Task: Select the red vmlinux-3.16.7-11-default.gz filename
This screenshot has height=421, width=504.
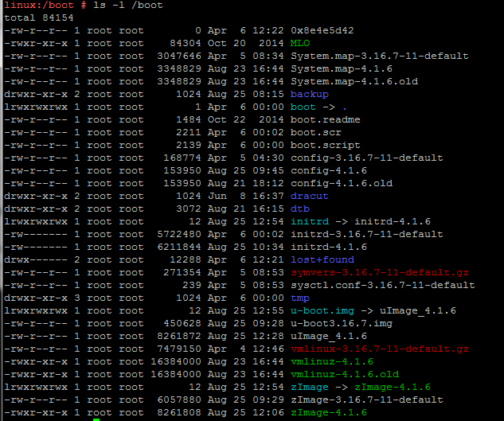Action: 380,349
